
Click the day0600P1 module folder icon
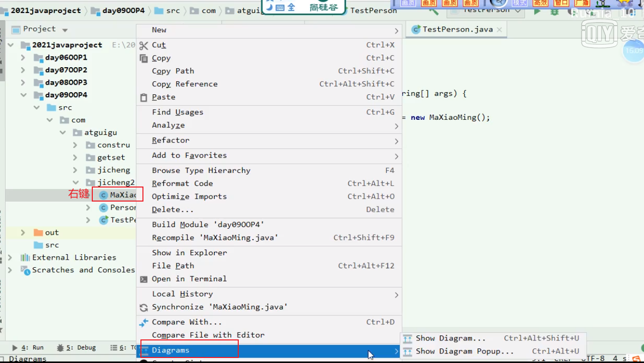[38, 58]
